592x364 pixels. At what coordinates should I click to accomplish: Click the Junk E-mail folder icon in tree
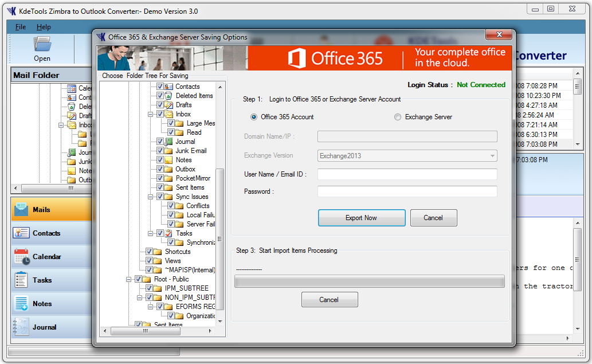point(168,151)
